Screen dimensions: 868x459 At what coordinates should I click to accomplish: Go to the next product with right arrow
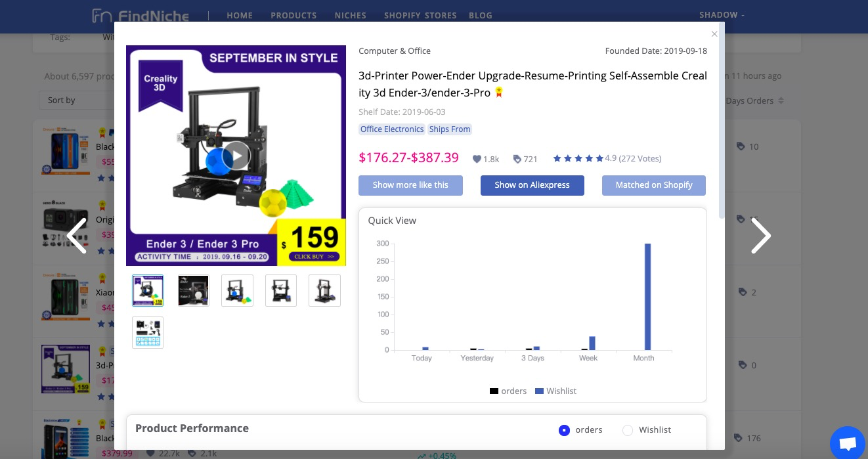tap(760, 236)
